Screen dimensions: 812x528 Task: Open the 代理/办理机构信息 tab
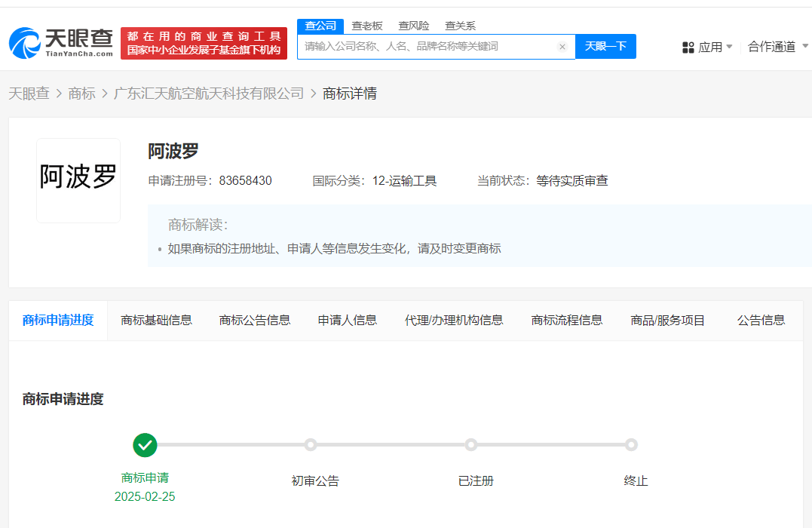pyautogui.click(x=454, y=321)
